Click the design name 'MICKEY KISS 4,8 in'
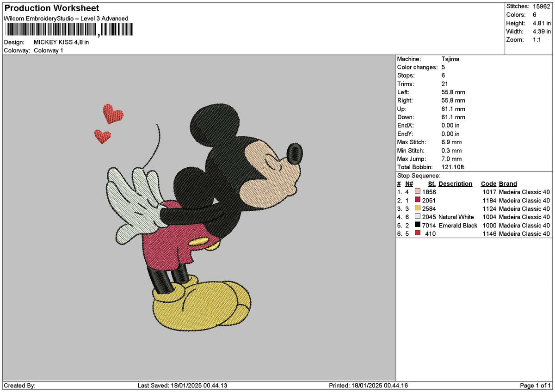The width and height of the screenshot is (555, 392). click(x=62, y=42)
